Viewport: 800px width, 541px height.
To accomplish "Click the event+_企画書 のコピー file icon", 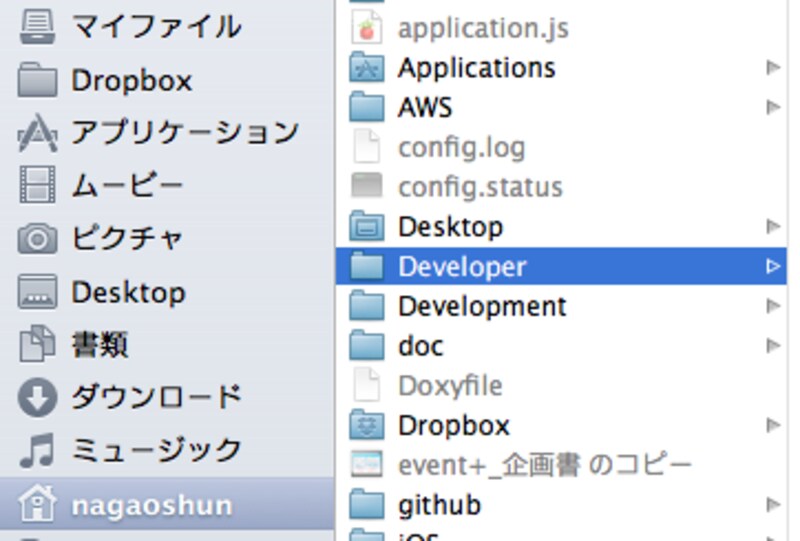I will click(x=366, y=464).
